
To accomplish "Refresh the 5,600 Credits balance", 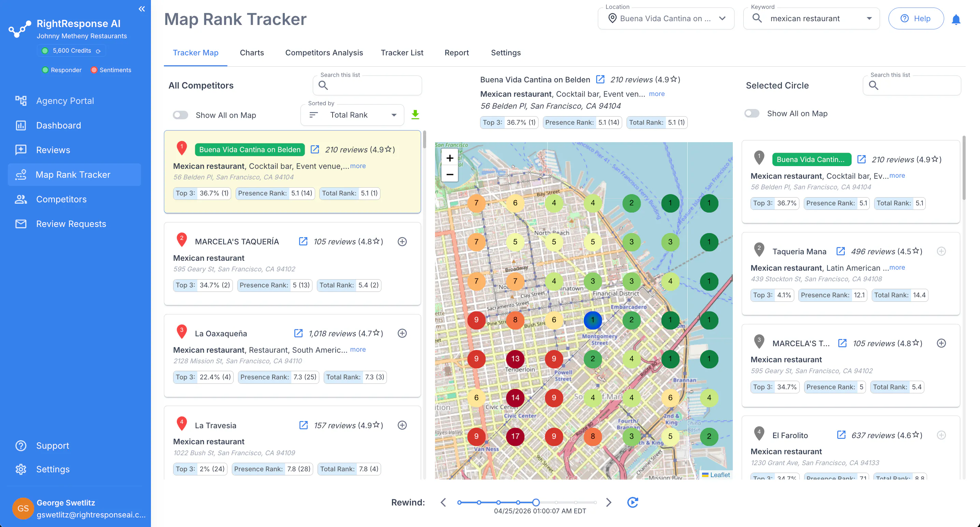I will pyautogui.click(x=98, y=51).
